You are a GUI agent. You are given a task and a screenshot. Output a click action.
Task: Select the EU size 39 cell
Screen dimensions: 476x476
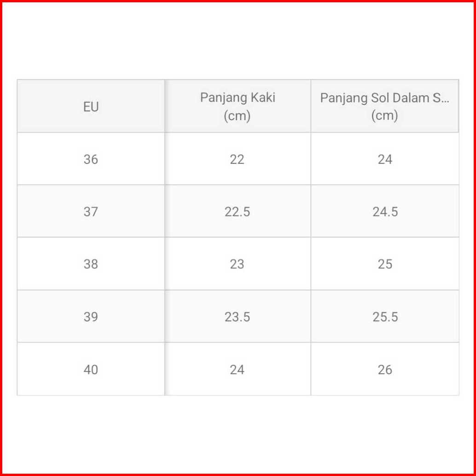[91, 317]
